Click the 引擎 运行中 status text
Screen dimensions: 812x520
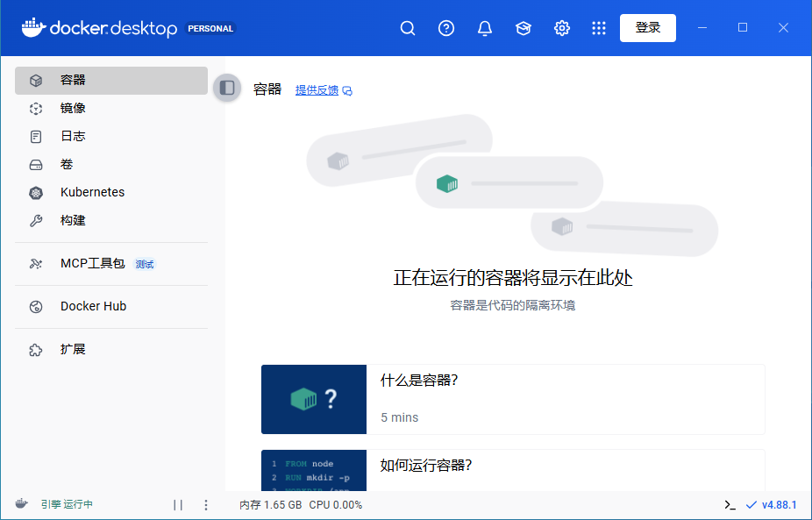click(x=67, y=504)
